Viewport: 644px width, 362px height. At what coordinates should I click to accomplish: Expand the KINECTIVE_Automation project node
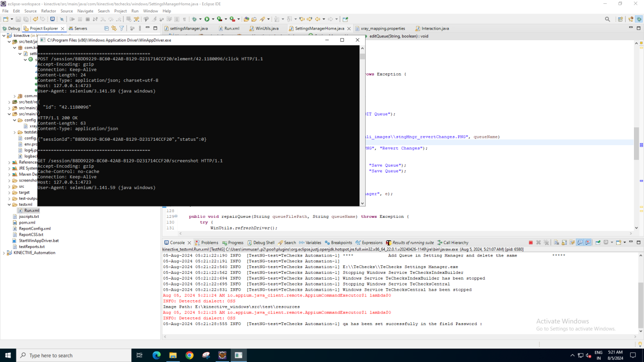pos(4,253)
